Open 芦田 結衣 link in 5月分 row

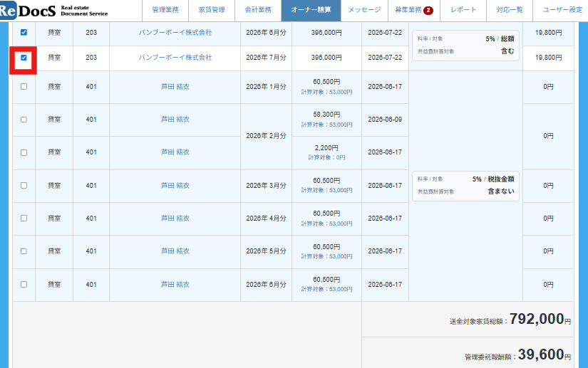coord(175,251)
